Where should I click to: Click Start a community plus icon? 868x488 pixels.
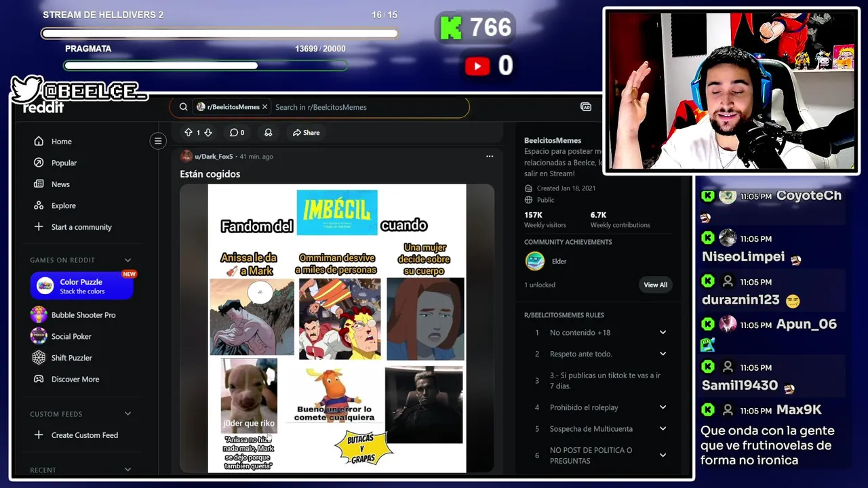tap(39, 227)
